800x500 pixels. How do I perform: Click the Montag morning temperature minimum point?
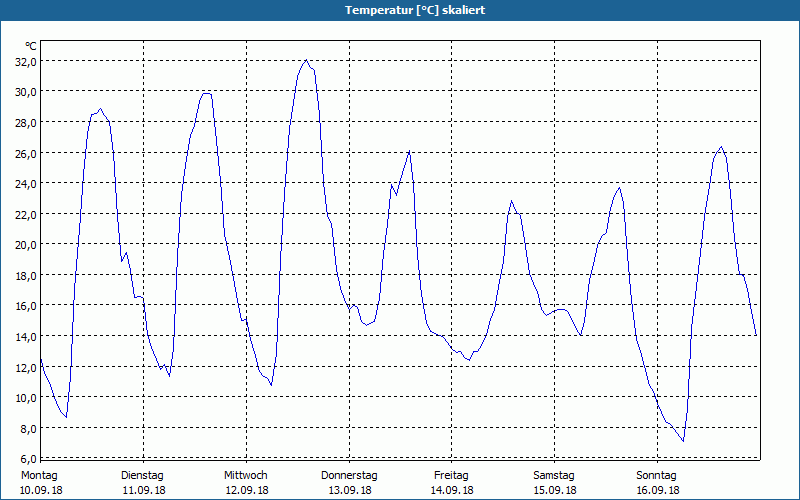(66, 417)
